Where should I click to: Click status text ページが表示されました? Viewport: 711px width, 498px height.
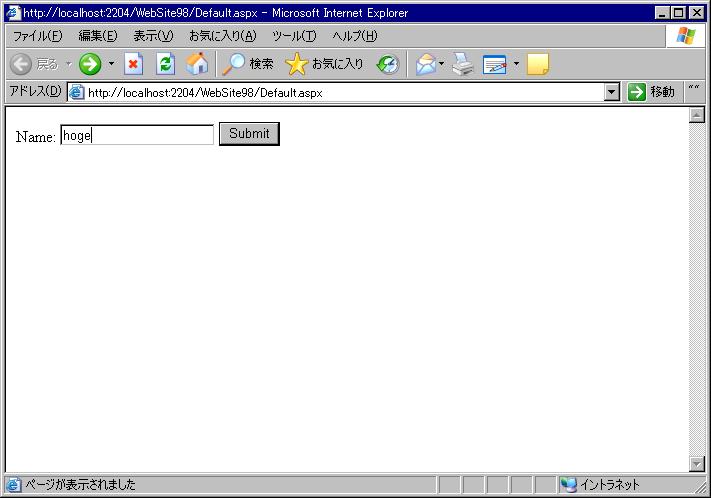point(80,485)
